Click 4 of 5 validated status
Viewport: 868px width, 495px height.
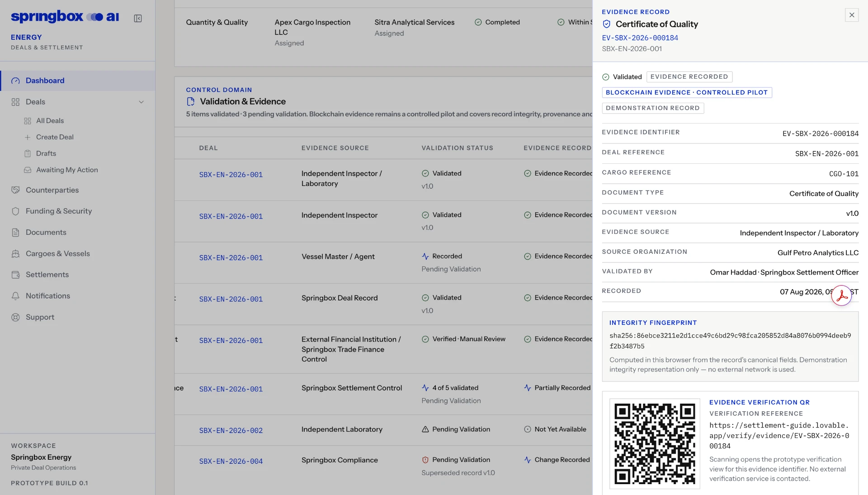455,388
